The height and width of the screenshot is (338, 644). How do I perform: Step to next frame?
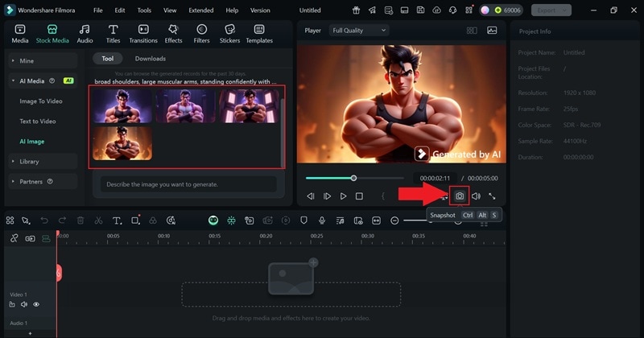pos(327,196)
